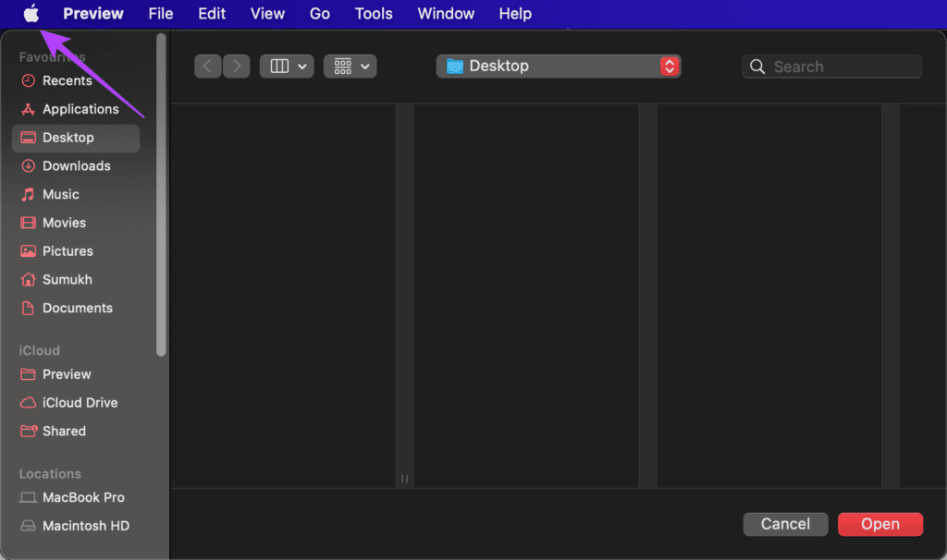Click the Search field
Image resolution: width=947 pixels, height=560 pixels.
point(831,67)
